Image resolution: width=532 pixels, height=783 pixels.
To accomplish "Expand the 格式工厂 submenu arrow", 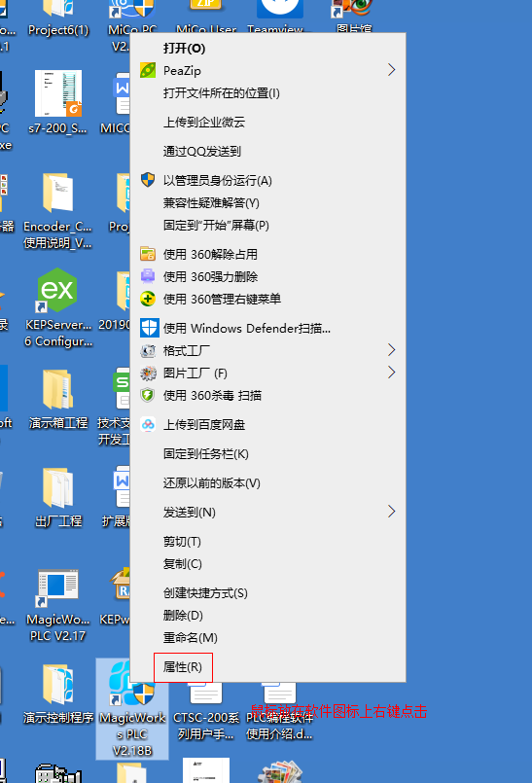I will [x=392, y=350].
